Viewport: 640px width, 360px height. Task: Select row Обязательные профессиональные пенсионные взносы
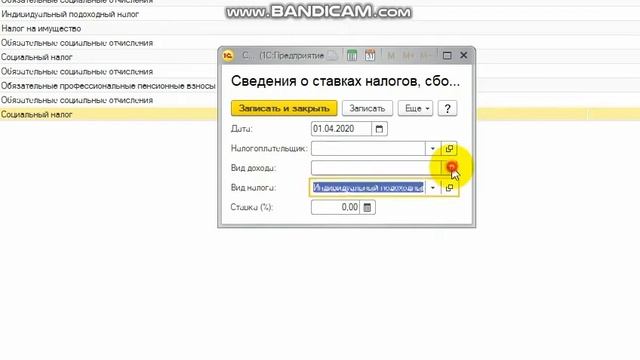[x=108, y=86]
